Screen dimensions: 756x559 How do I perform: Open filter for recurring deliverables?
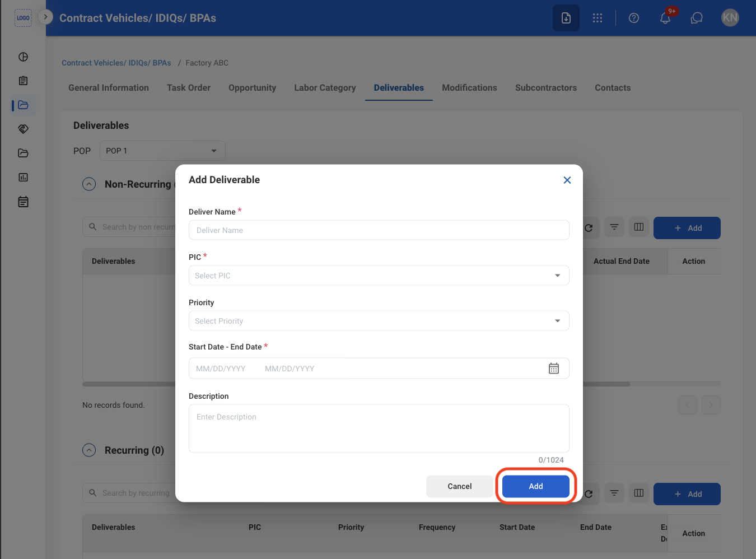tap(614, 493)
